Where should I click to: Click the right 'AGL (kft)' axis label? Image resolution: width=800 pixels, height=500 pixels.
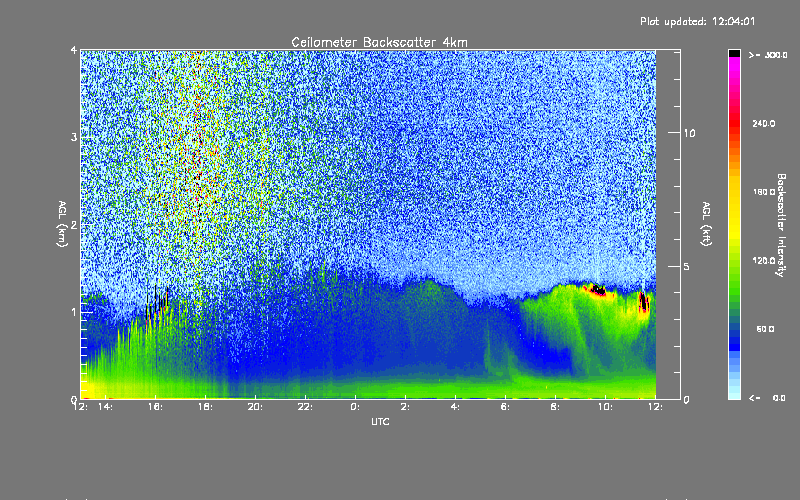click(706, 224)
